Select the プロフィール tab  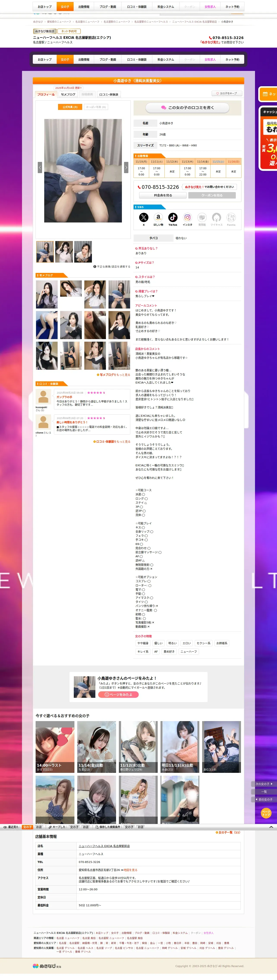pyautogui.click(x=46, y=94)
